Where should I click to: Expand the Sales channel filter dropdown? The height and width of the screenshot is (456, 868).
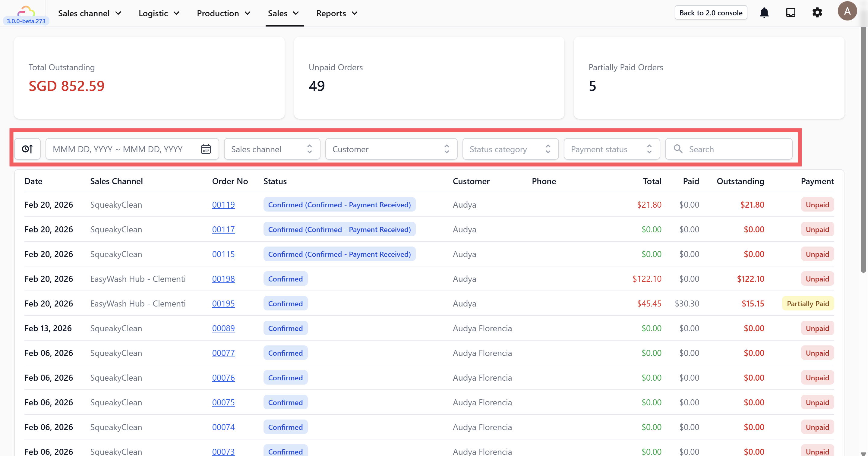[x=272, y=149]
